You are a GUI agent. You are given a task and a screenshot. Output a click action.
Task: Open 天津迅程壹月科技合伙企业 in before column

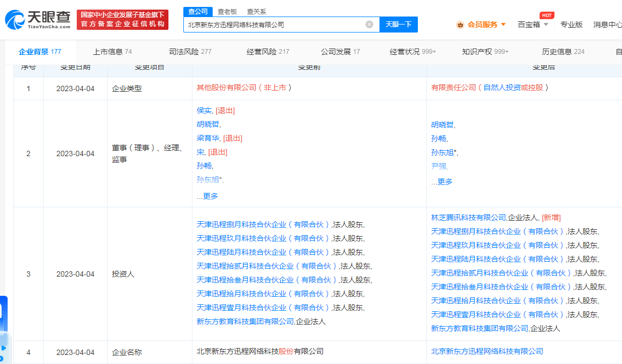pyautogui.click(x=263, y=308)
